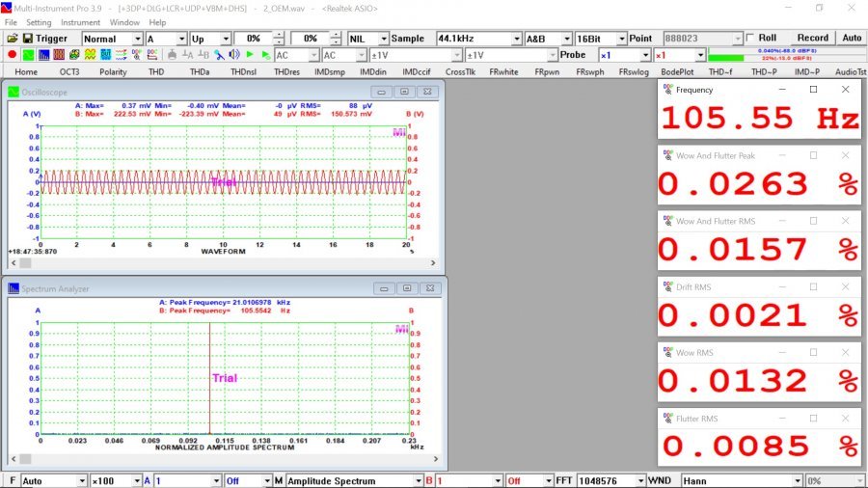Click the Polarity panel button

(x=113, y=72)
